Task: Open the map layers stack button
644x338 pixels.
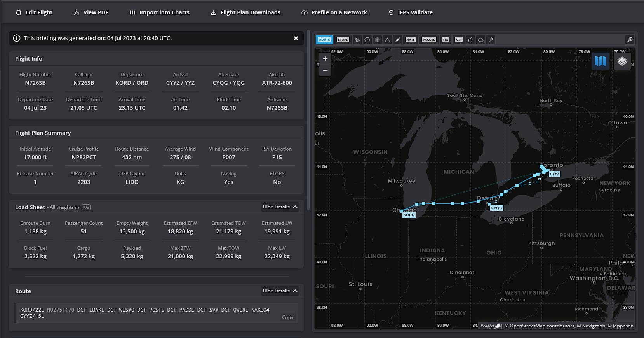Action: click(x=622, y=61)
